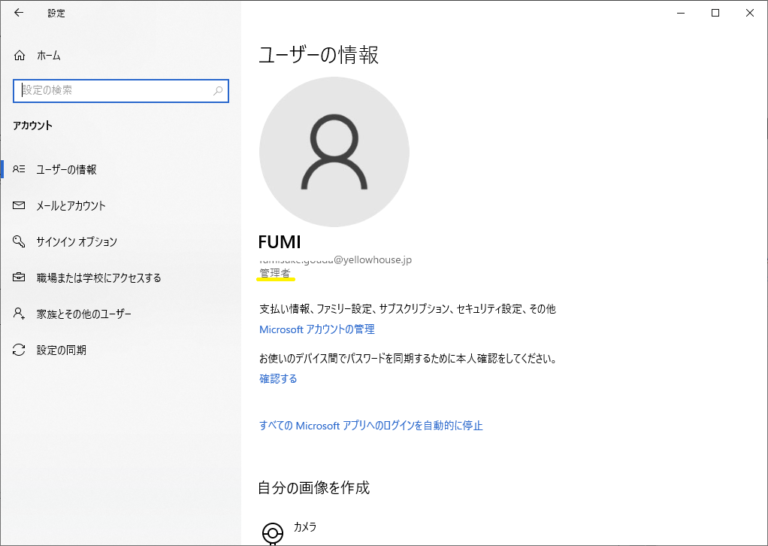
Task: Click the link to stop automatic Microsoft app sign-in
Action: tap(370, 425)
